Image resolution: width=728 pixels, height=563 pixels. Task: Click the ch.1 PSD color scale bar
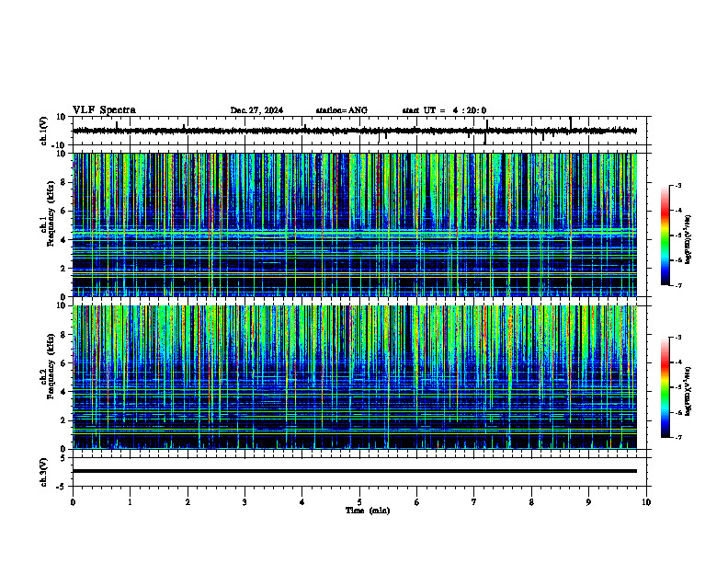click(665, 236)
